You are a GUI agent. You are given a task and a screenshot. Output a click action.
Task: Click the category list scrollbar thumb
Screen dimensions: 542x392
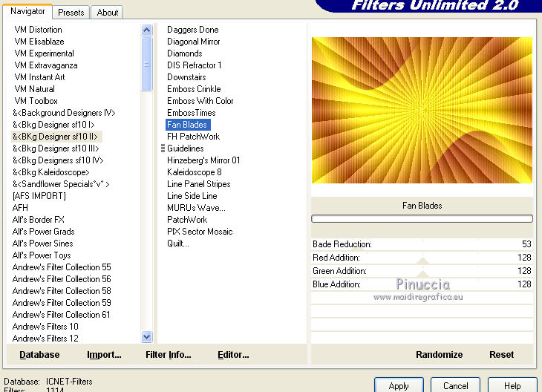pos(146,64)
